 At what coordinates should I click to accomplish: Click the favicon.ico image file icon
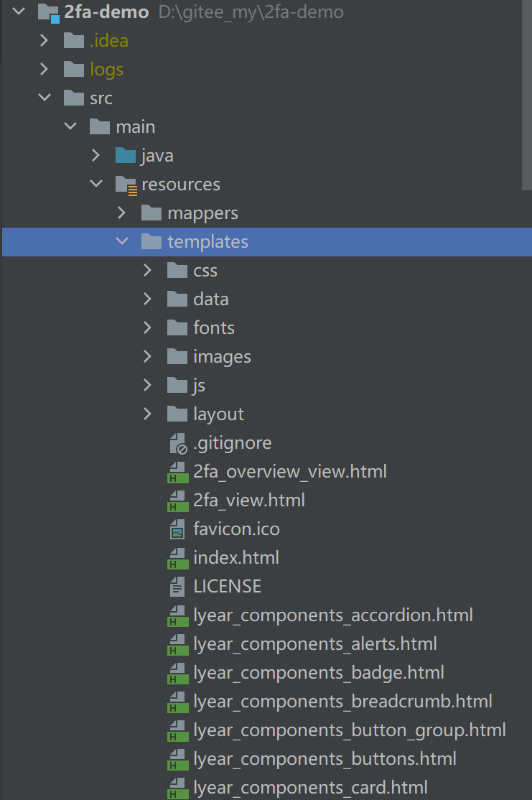pos(177,529)
